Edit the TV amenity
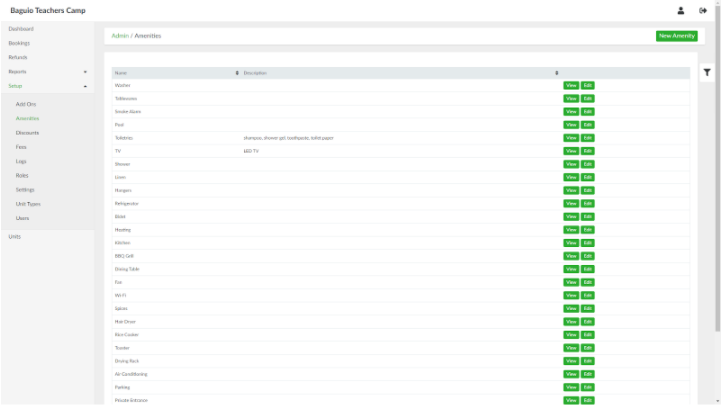Image resolution: width=726 pixels, height=408 pixels. tap(588, 151)
